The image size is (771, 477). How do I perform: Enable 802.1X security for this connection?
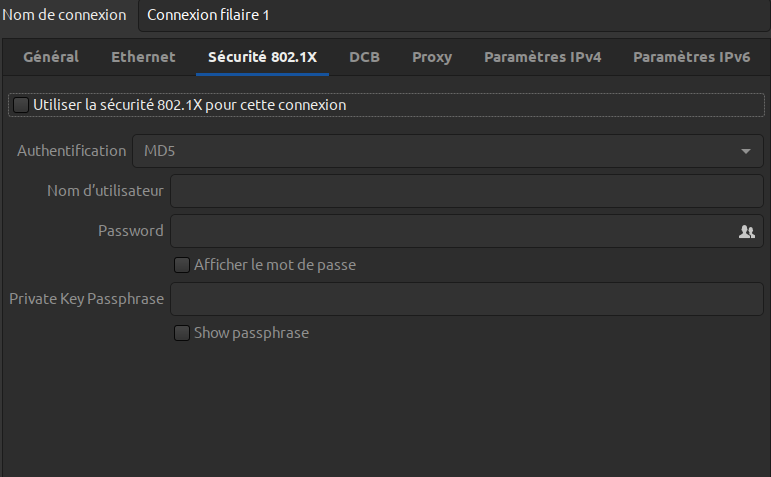click(x=21, y=104)
